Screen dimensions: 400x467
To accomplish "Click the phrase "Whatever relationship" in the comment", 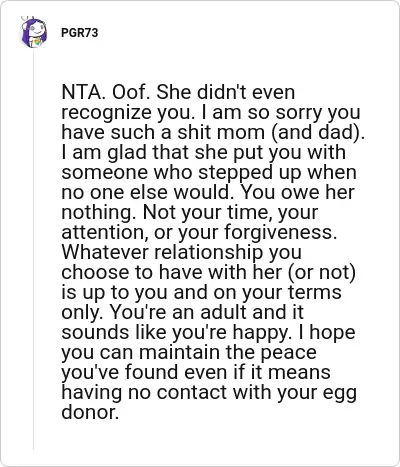I will pyautogui.click(x=162, y=252).
